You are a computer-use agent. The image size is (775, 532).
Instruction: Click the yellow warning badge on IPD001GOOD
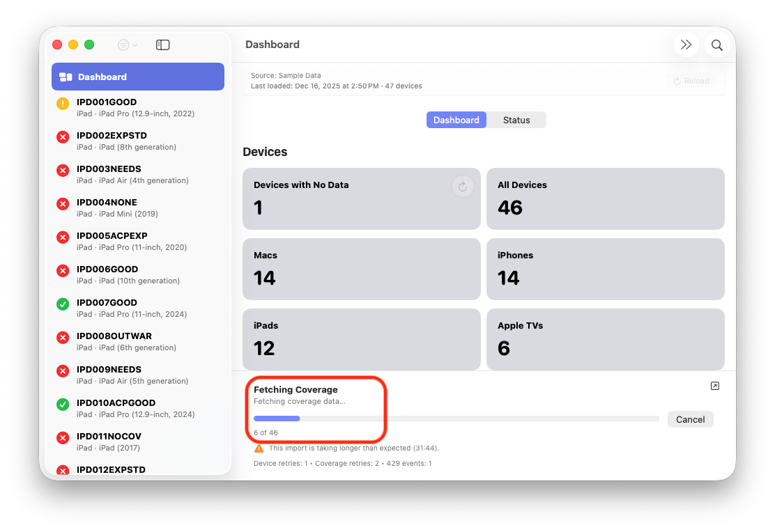pos(62,103)
